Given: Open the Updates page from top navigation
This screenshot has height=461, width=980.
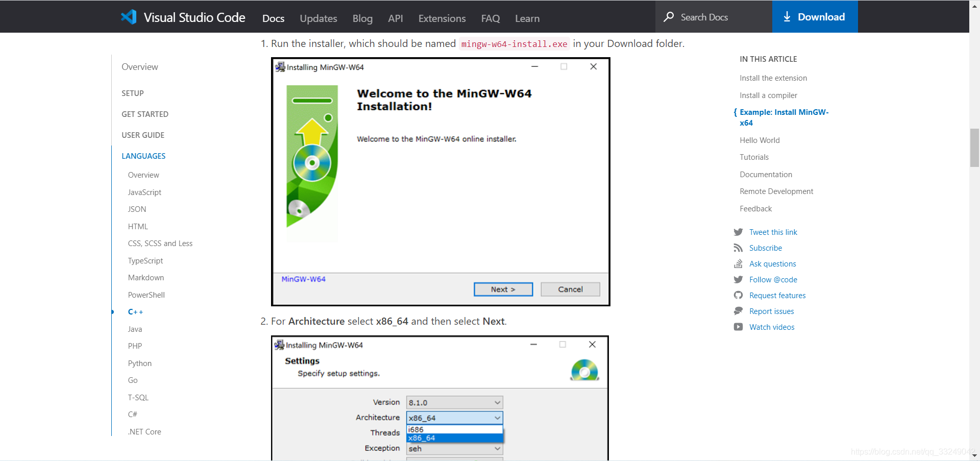Looking at the screenshot, I should (x=318, y=18).
